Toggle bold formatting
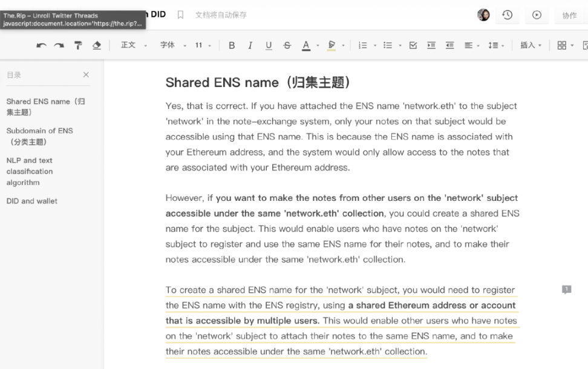Screen dimensions: 588x369 [232, 45]
